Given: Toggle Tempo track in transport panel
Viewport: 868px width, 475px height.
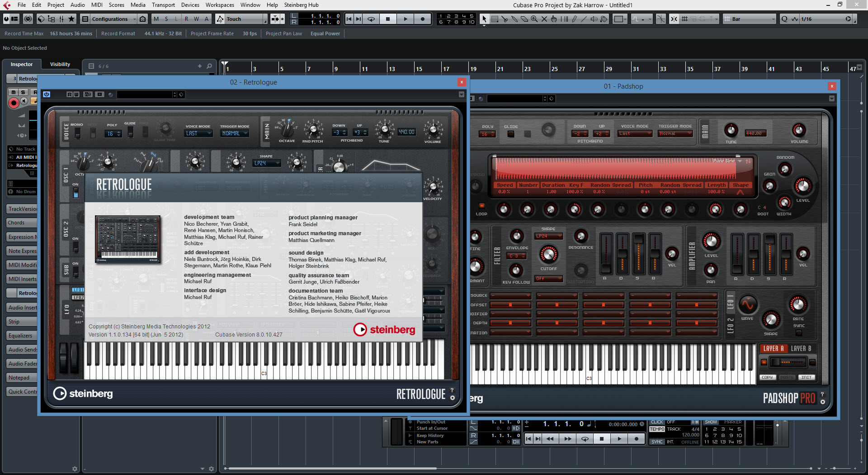Looking at the screenshot, I should click(x=657, y=429).
